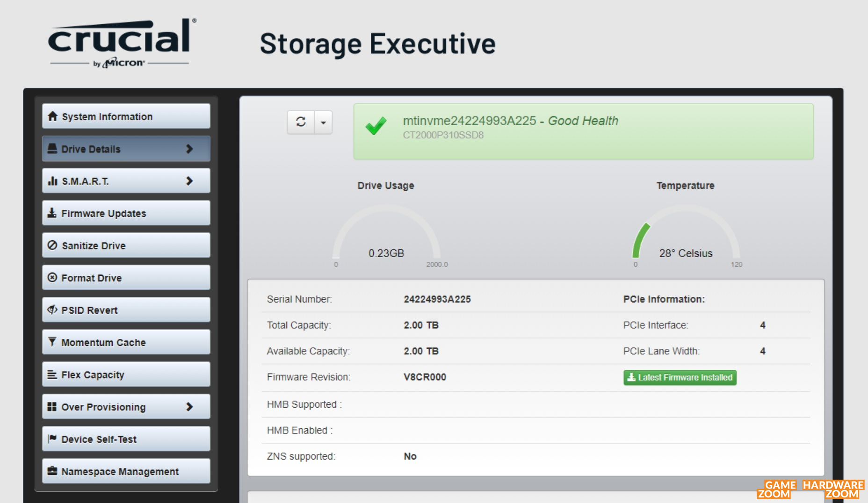Image resolution: width=868 pixels, height=503 pixels.
Task: Click the grid icon beside Over Provisioning
Action: (x=52, y=407)
